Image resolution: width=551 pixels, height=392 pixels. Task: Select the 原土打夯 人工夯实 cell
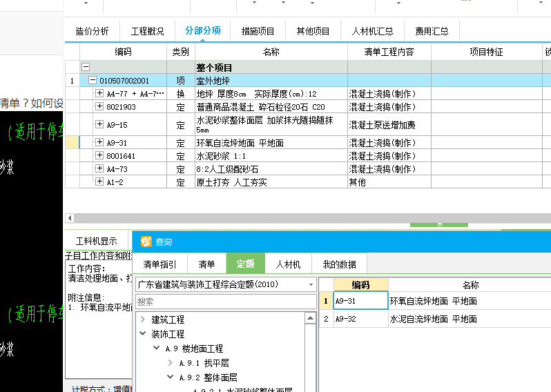271,182
